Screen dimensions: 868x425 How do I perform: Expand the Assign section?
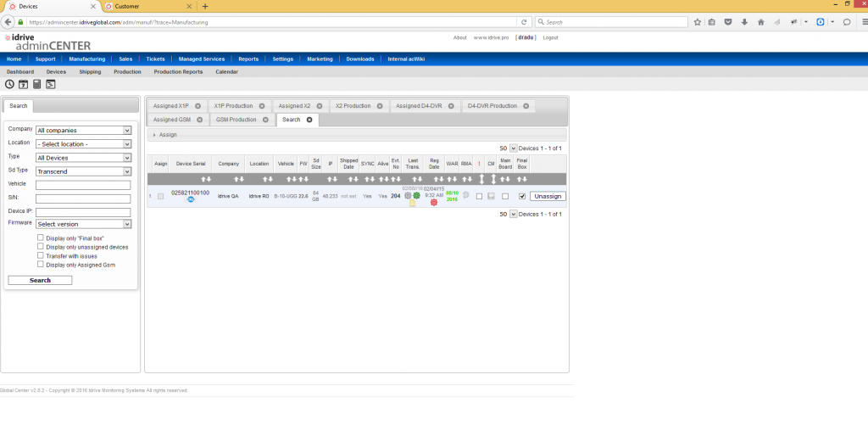point(155,134)
